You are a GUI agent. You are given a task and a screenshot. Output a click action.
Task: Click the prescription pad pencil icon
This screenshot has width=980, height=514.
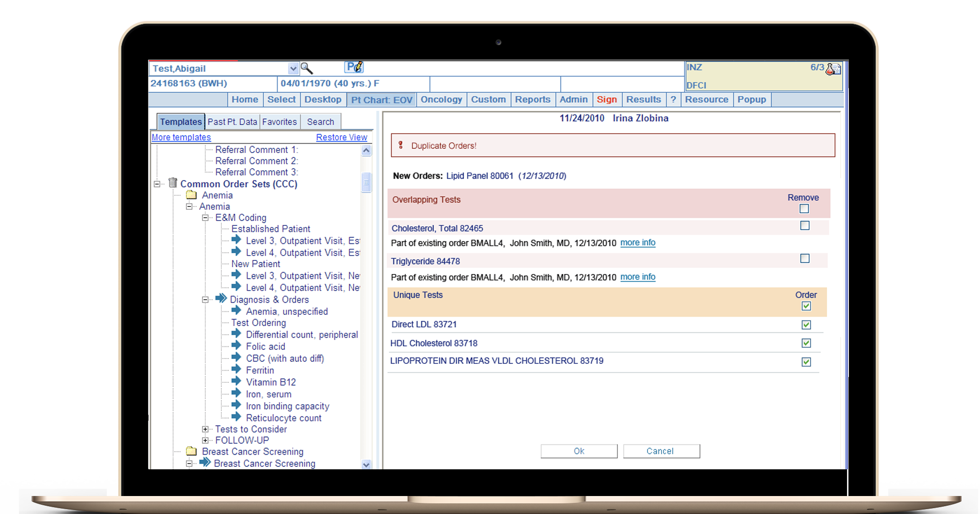(x=354, y=67)
